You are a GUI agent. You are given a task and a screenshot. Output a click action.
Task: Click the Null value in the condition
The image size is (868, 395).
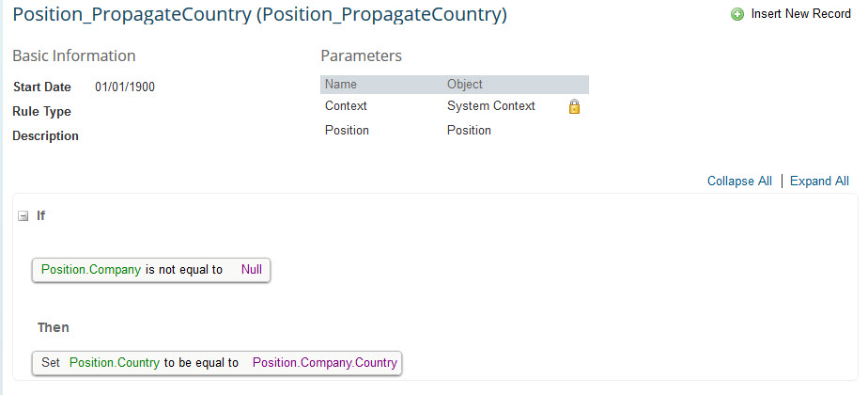coord(252,270)
